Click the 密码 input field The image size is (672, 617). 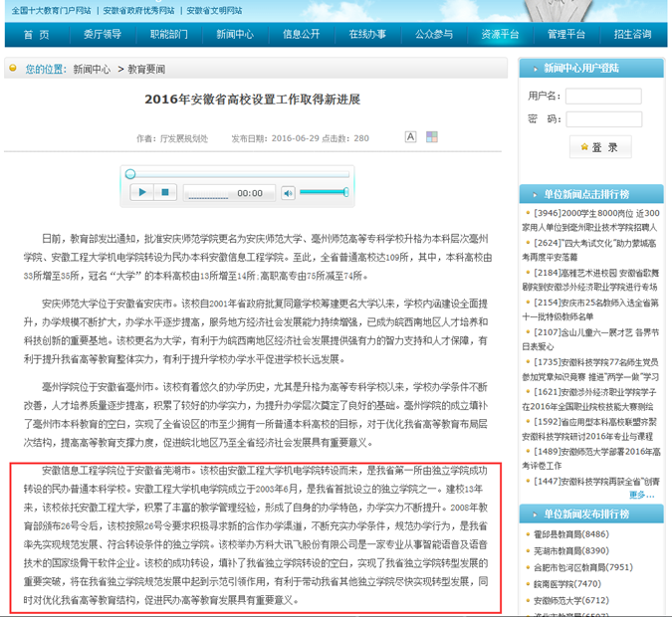point(604,119)
